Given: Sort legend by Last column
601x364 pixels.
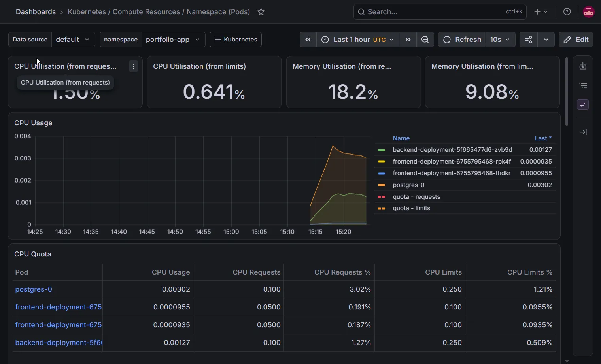Looking at the screenshot, I should pos(543,138).
